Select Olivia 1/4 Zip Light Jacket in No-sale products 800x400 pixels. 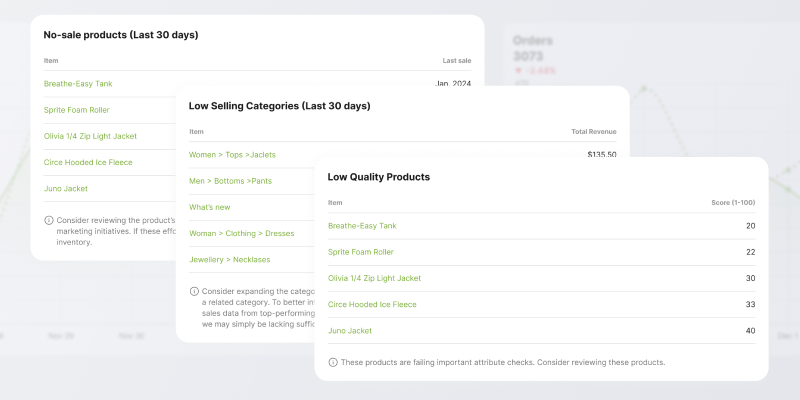click(91, 136)
